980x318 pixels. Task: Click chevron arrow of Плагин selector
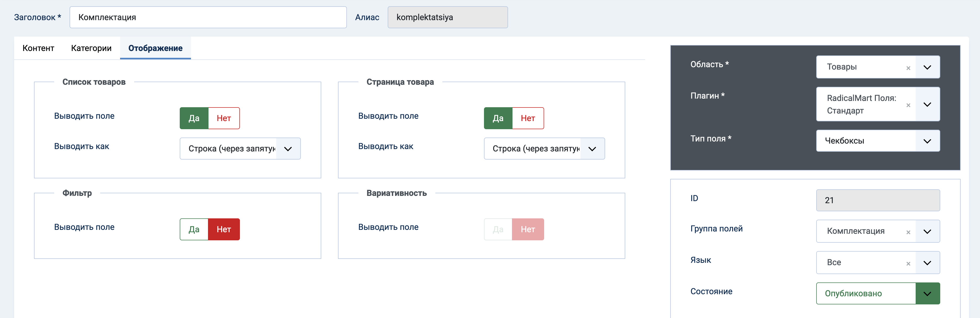coord(927,105)
